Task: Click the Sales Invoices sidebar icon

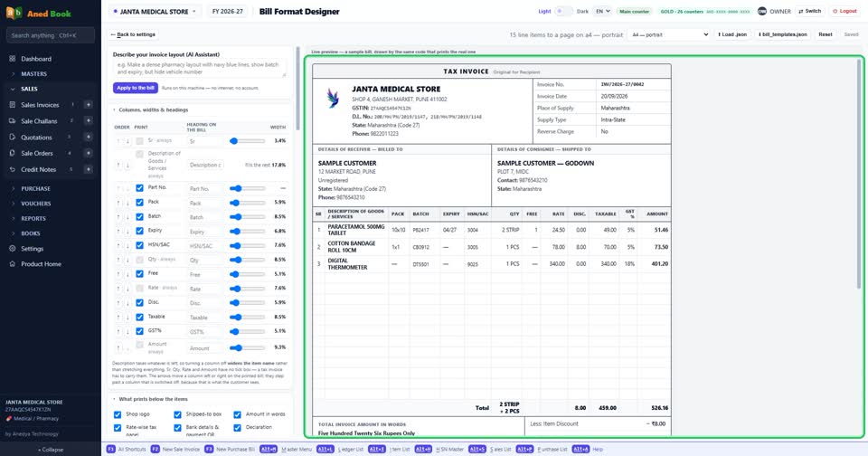Action: (x=12, y=105)
